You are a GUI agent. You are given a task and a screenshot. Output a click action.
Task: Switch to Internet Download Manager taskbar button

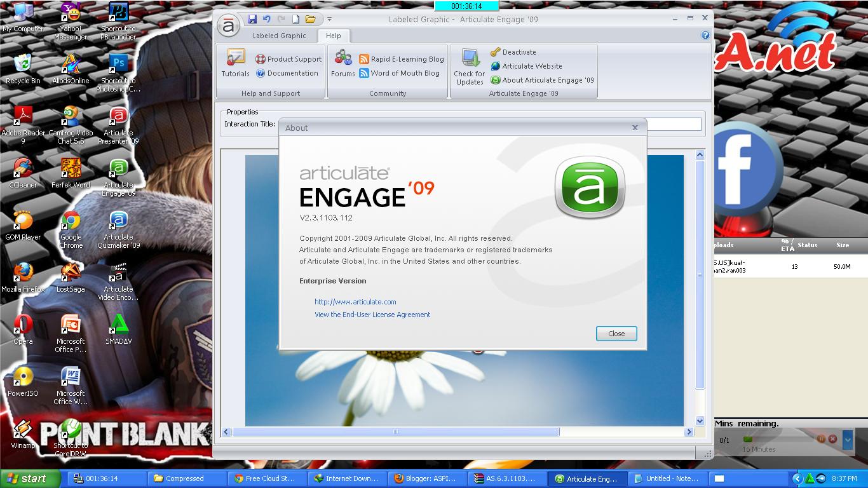[346, 478]
